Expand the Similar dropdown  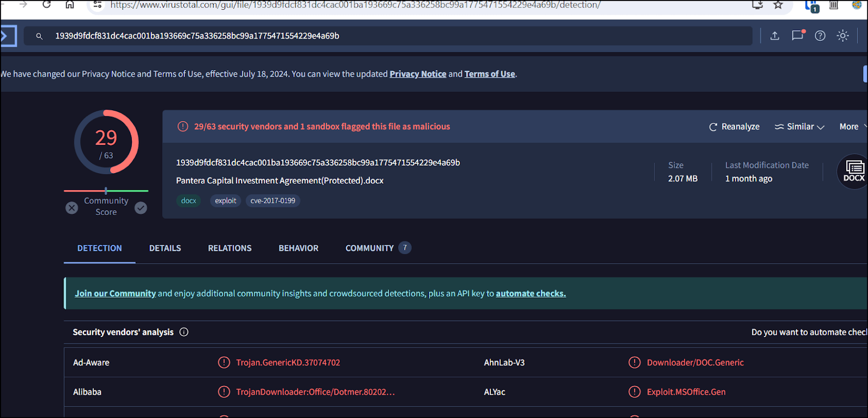800,126
